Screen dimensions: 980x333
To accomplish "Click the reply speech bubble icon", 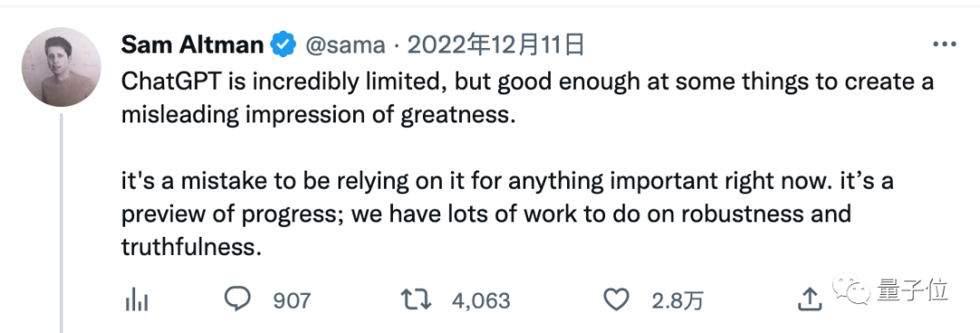I will pyautogui.click(x=238, y=300).
